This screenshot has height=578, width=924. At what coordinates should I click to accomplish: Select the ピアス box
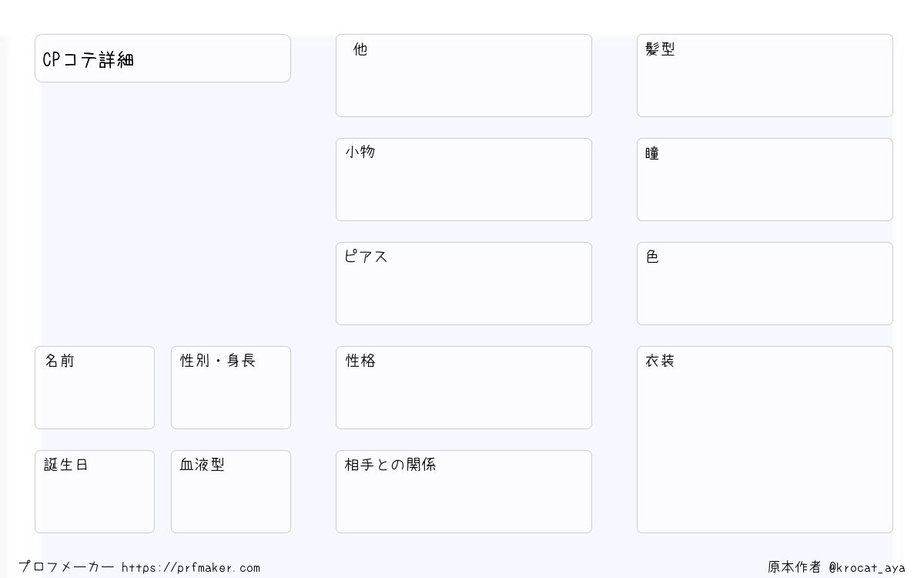tap(464, 284)
